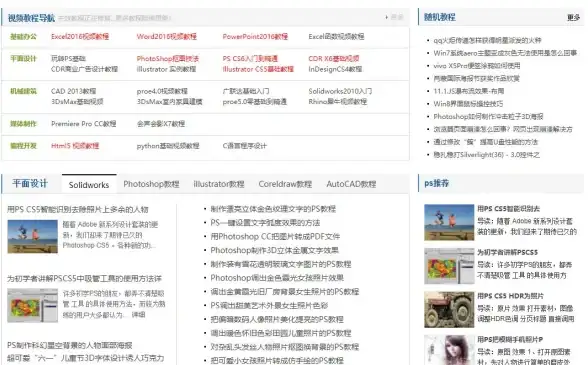Click the 机械建筑 category label
The width and height of the screenshot is (588, 365).
23,91
